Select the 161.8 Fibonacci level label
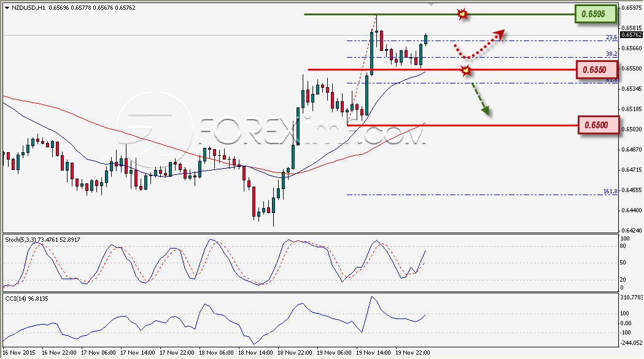 (610, 191)
